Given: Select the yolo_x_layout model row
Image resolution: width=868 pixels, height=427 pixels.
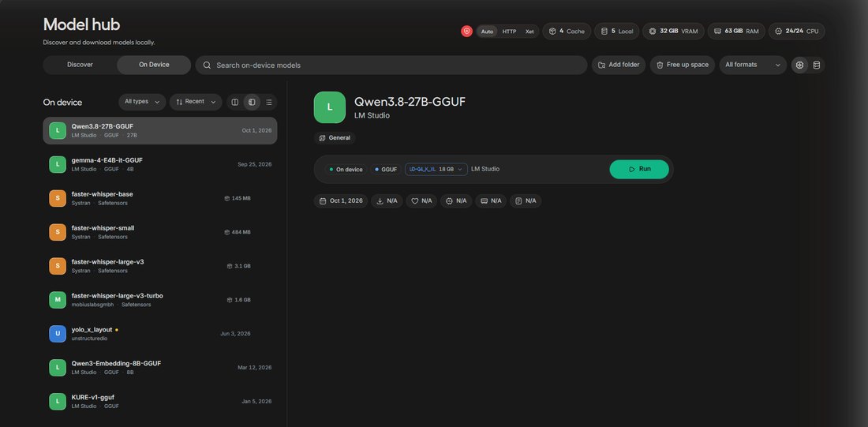Looking at the screenshot, I should pos(160,334).
